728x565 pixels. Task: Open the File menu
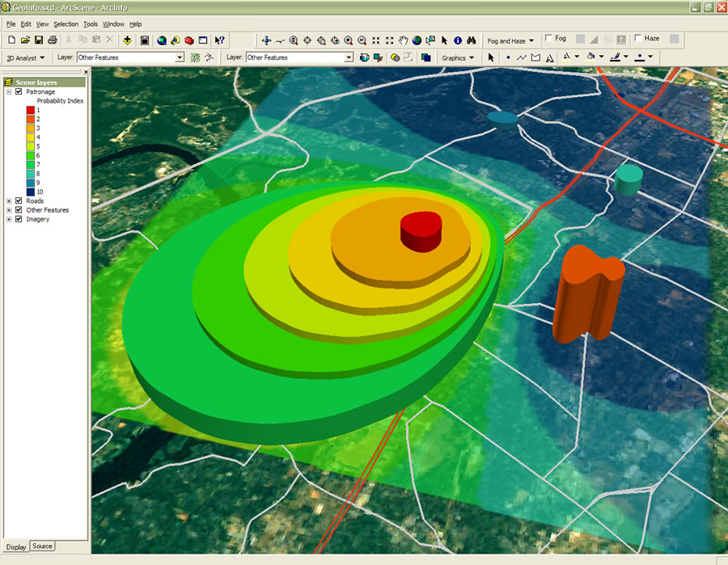click(11, 24)
